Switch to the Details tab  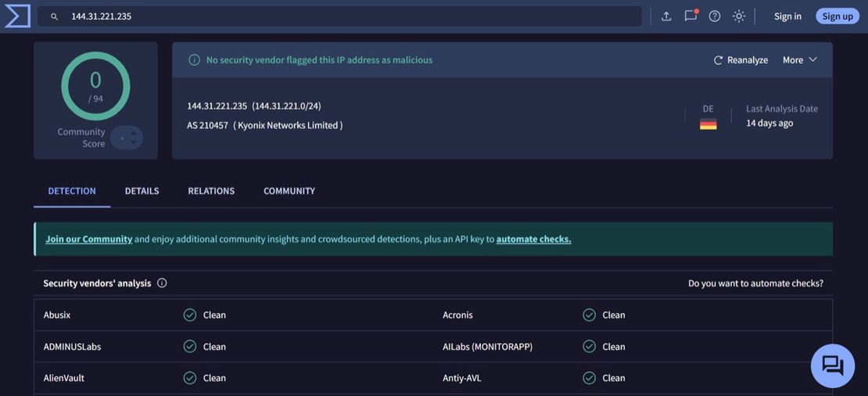click(x=142, y=191)
